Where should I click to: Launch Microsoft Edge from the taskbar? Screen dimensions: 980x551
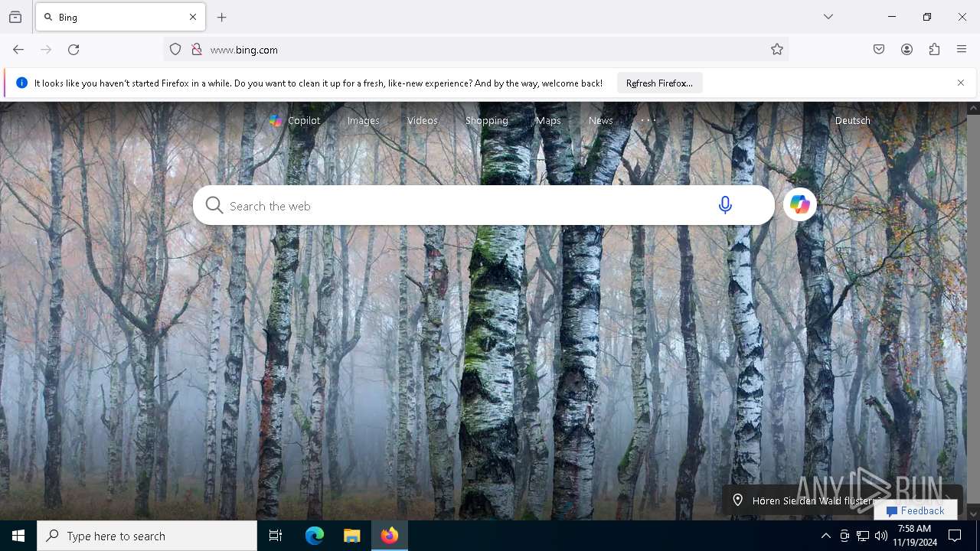coord(315,536)
